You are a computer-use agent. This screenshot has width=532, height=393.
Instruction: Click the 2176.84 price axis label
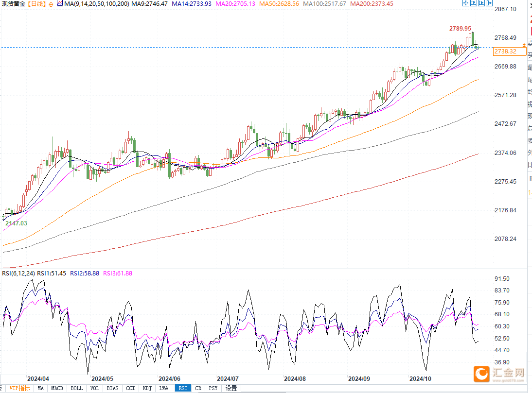click(506, 210)
